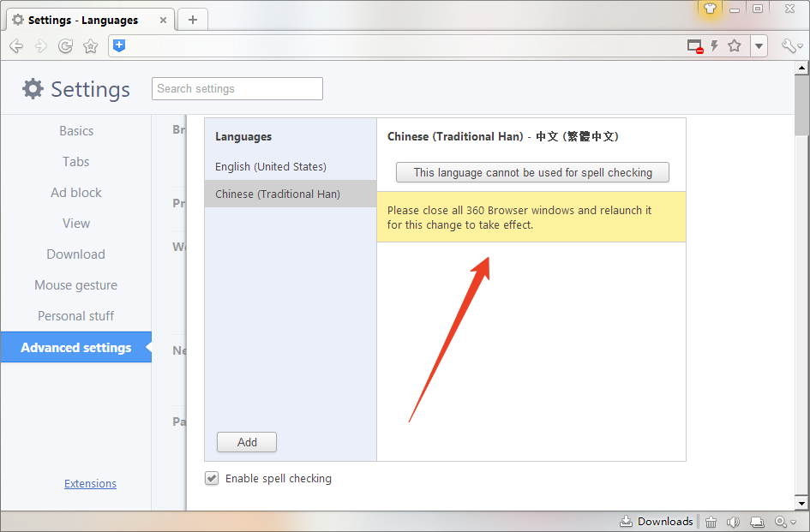Click the trash can icon in status bar

point(711,522)
